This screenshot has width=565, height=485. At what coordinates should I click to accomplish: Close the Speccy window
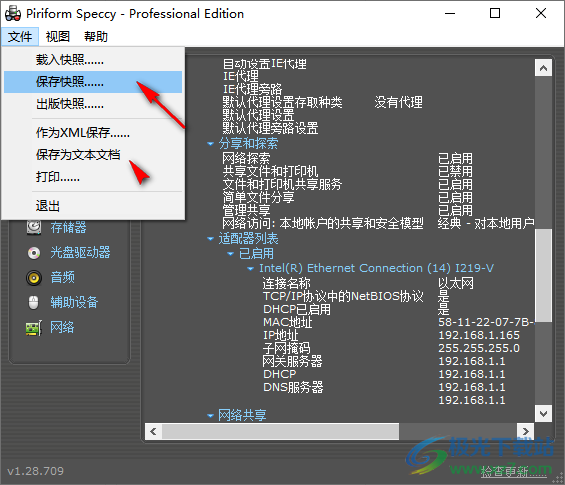(x=541, y=14)
